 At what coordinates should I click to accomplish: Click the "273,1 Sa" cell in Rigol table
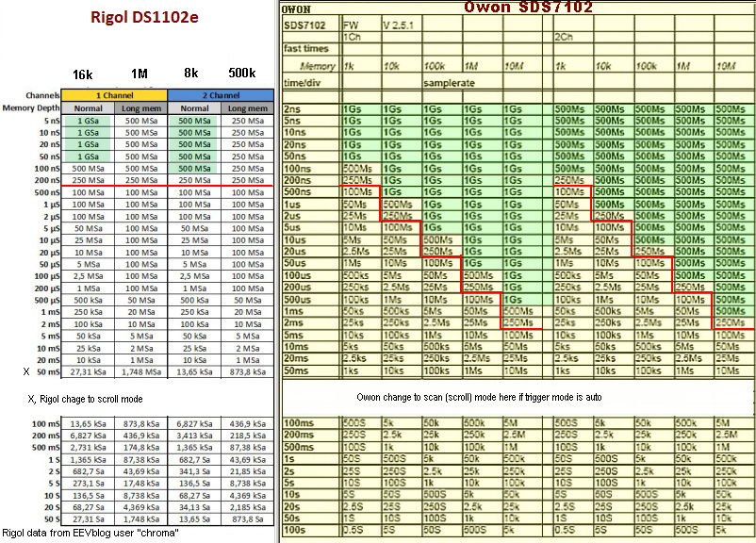coord(89,484)
